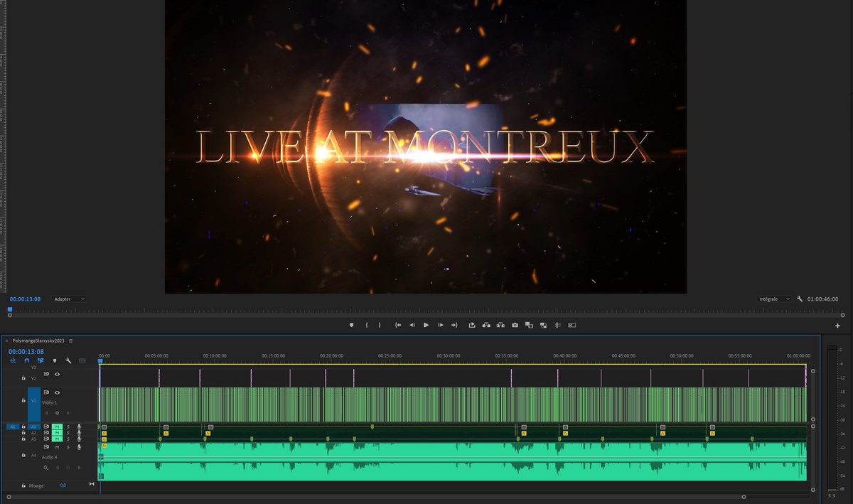This screenshot has width=853, height=504.
Task: Unmute audio track A1
Action: [57, 427]
